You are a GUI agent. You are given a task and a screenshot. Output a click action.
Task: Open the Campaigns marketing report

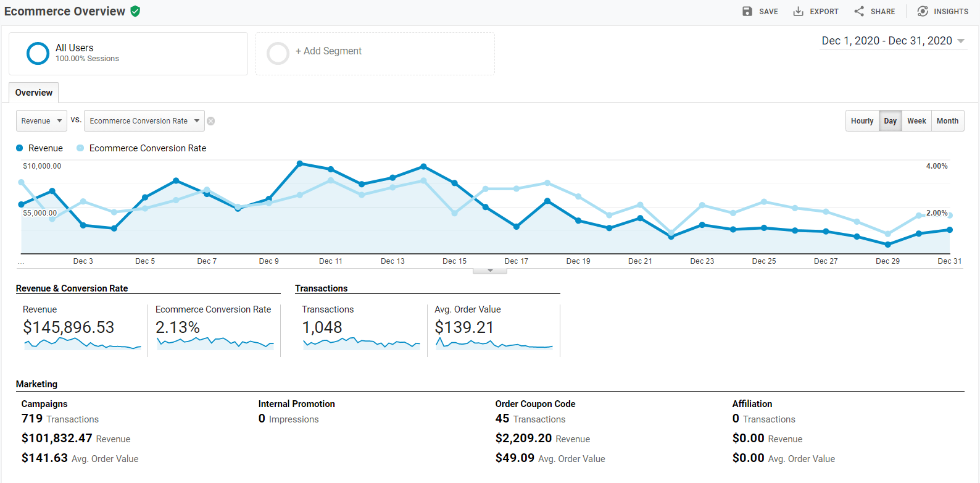pyautogui.click(x=44, y=404)
